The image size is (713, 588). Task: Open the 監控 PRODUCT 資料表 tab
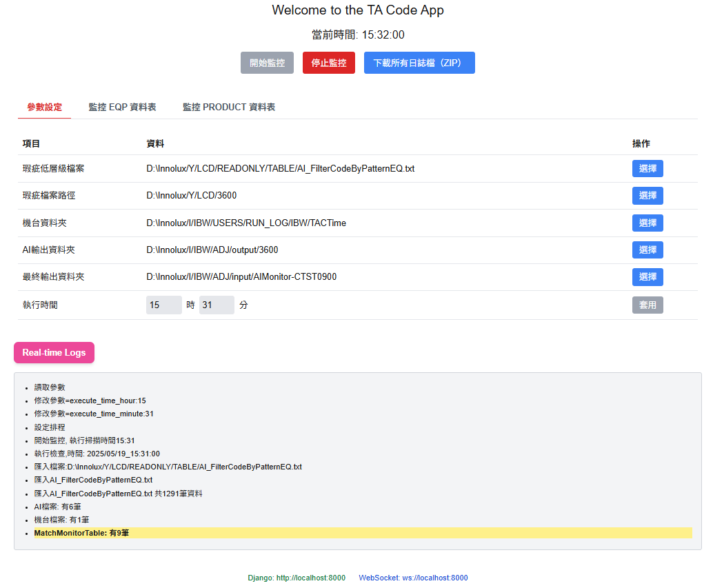coord(228,107)
